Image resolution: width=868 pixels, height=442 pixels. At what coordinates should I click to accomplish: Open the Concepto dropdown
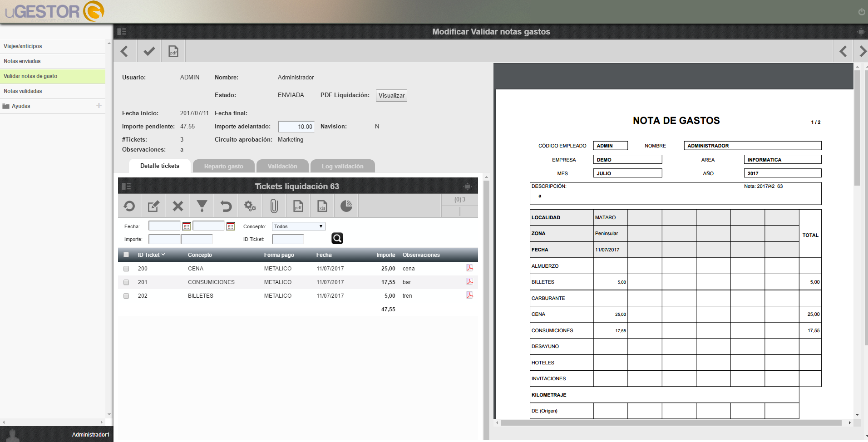(x=299, y=226)
